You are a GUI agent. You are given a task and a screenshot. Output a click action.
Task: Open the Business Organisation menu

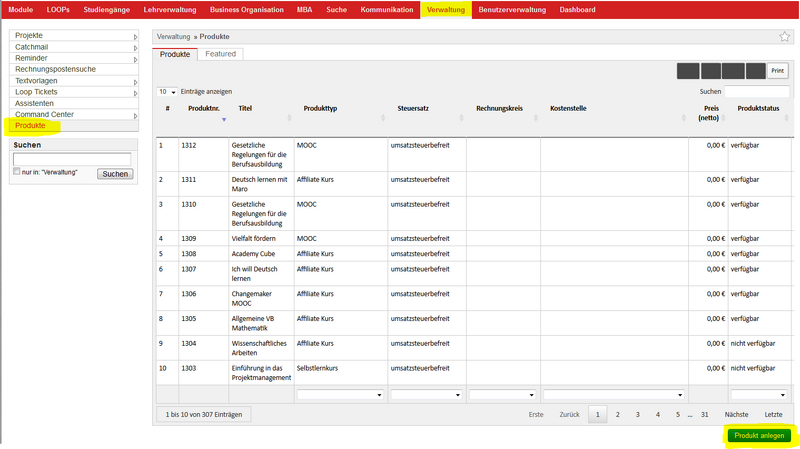pyautogui.click(x=246, y=10)
